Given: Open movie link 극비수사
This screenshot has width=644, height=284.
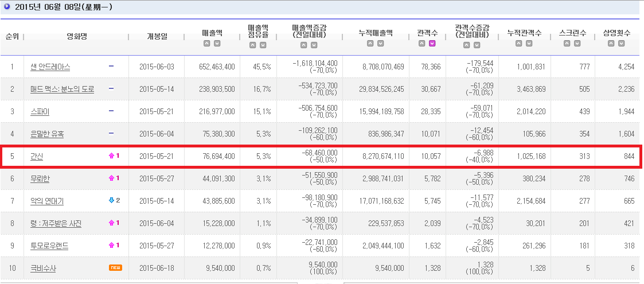Looking at the screenshot, I should coord(43,269).
